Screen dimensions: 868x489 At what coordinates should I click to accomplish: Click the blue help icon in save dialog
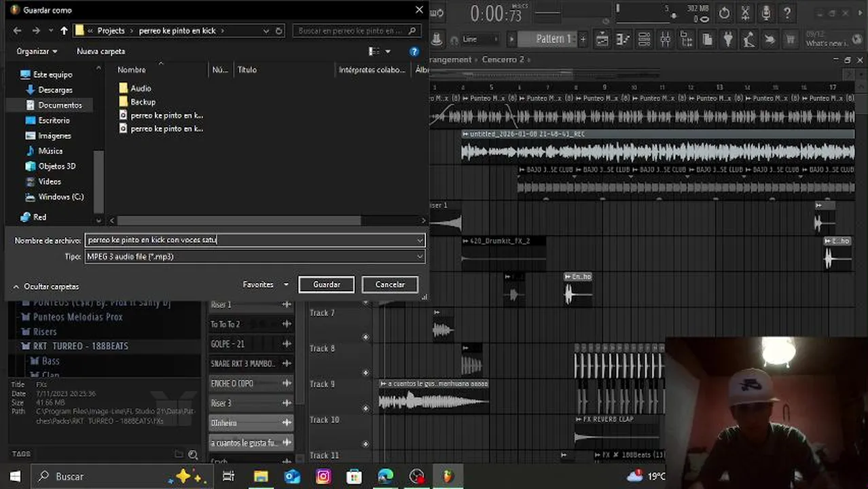(x=414, y=51)
